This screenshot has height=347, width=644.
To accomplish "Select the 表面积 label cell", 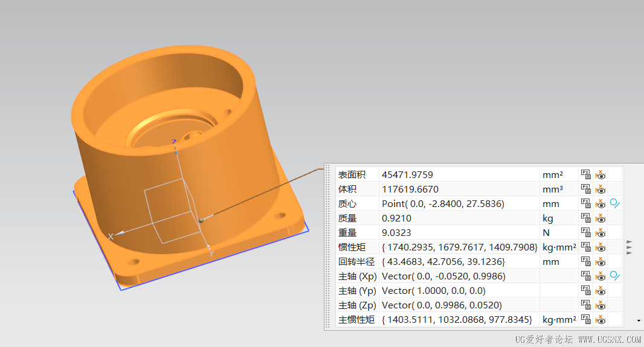I will point(357,174).
